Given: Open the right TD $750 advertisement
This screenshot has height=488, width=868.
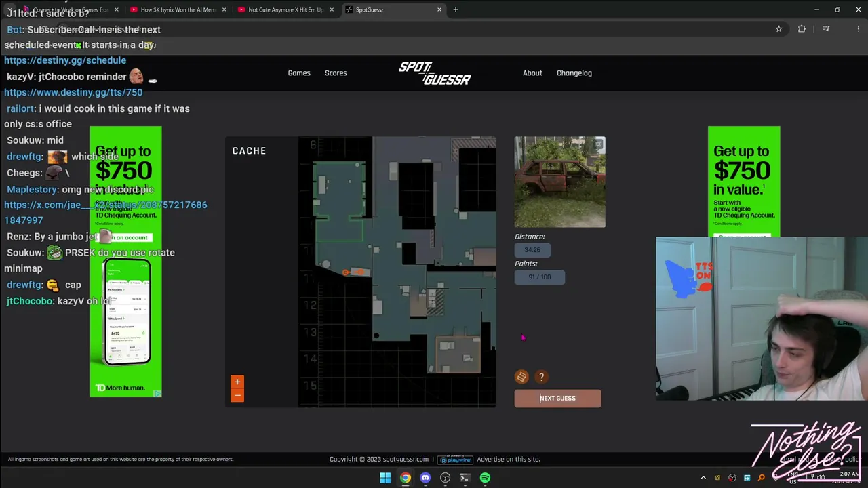Looking at the screenshot, I should [x=744, y=182].
